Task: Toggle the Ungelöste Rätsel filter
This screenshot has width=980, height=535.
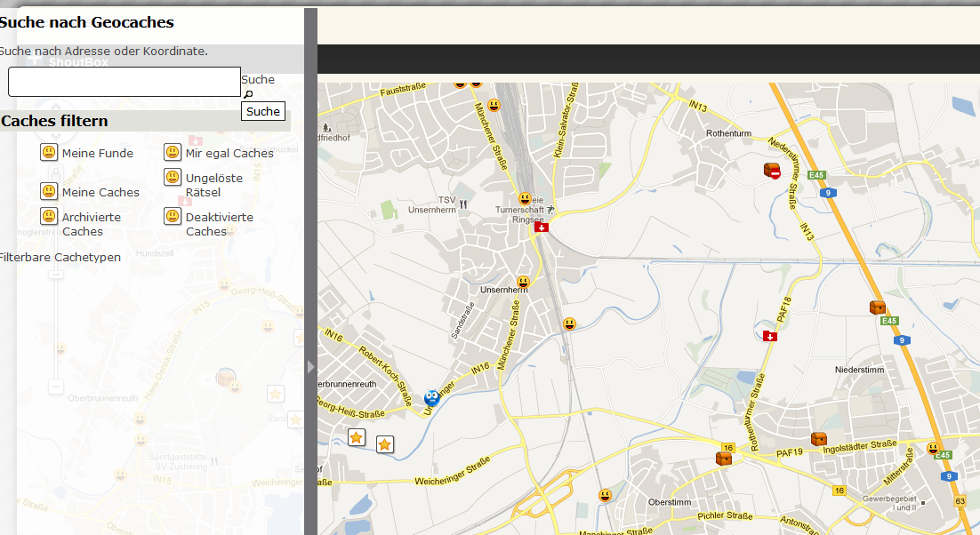Action: pyautogui.click(x=173, y=178)
